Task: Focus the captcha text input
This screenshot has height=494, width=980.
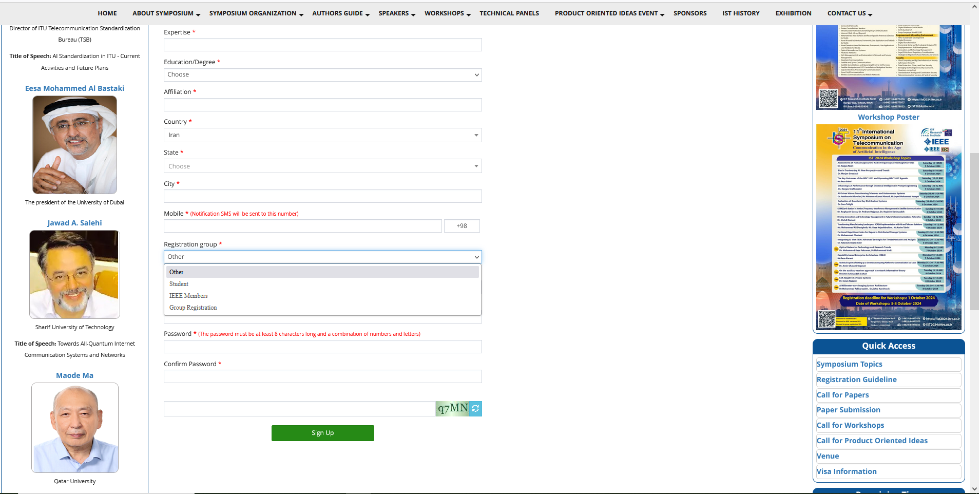Action: pos(300,409)
